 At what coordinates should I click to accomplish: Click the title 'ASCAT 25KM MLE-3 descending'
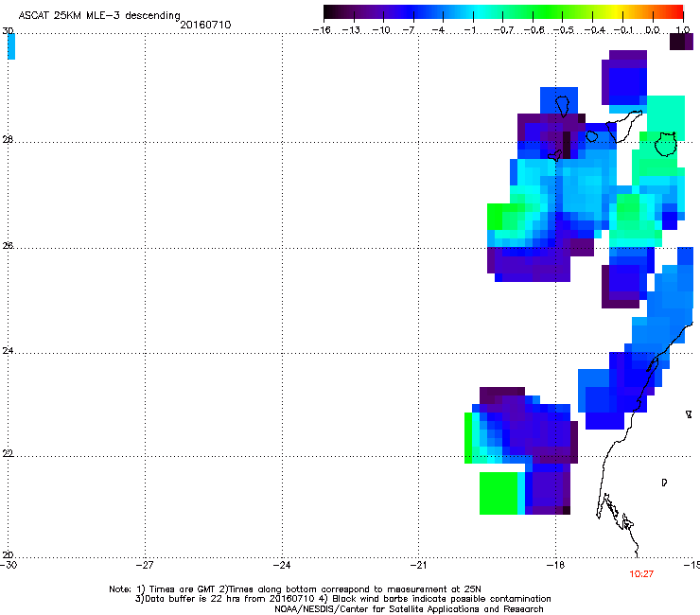point(99,15)
